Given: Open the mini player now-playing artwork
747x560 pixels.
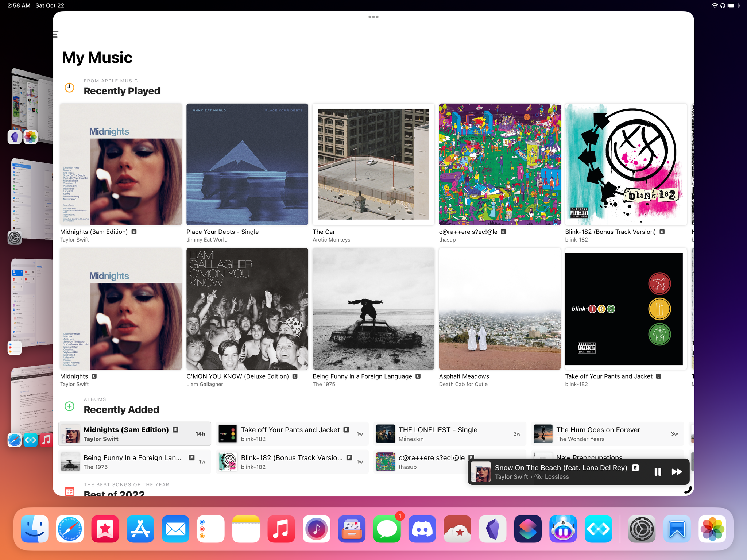Looking at the screenshot, I should (x=481, y=472).
